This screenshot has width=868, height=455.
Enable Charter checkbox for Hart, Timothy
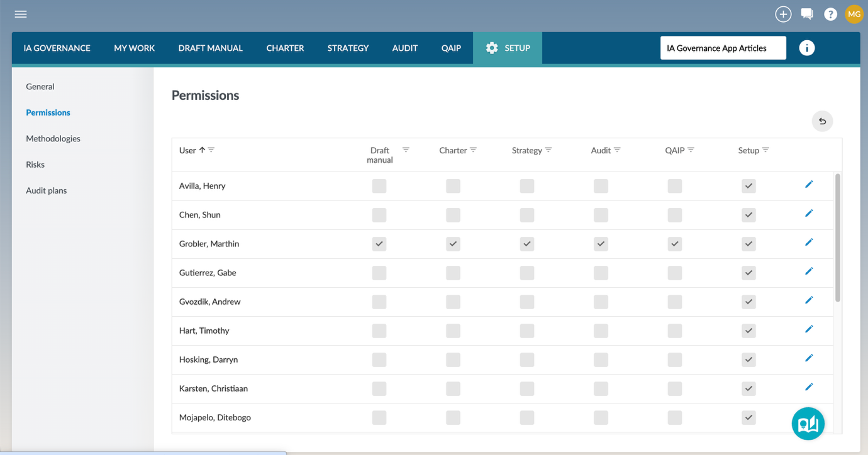[x=453, y=331]
